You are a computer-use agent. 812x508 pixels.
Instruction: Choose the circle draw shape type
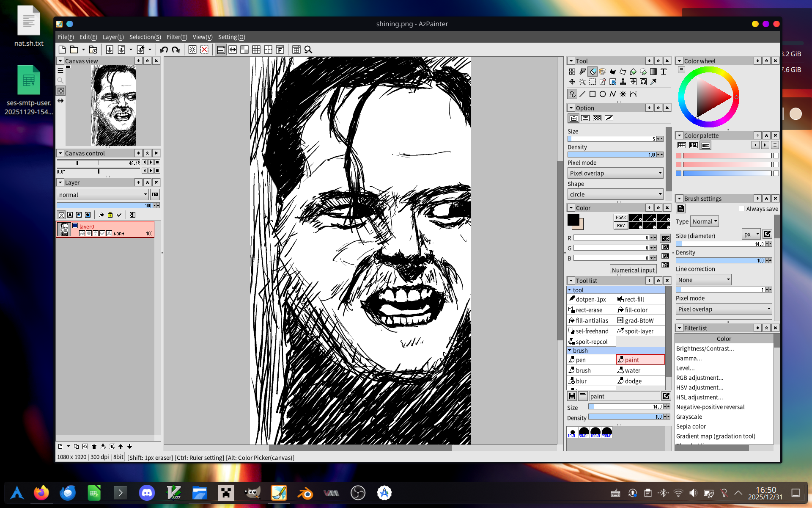point(603,94)
